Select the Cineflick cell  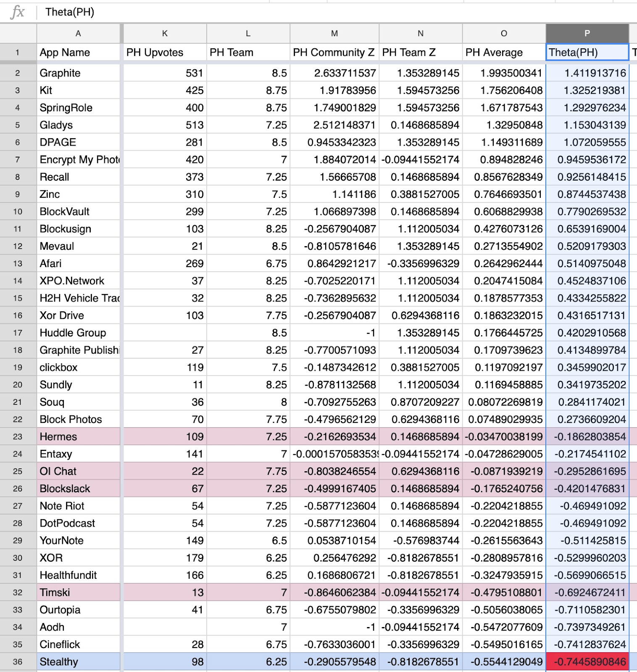pos(79,644)
